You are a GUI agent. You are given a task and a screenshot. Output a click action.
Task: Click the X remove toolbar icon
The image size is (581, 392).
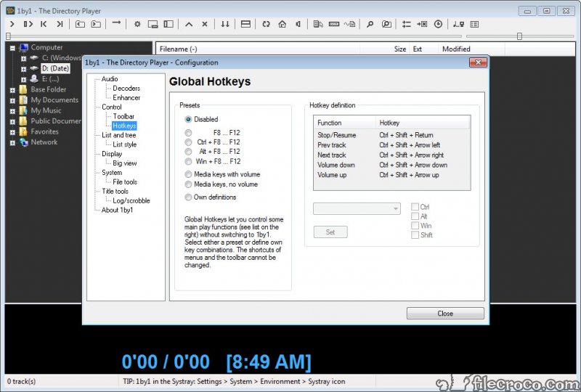pos(205,24)
